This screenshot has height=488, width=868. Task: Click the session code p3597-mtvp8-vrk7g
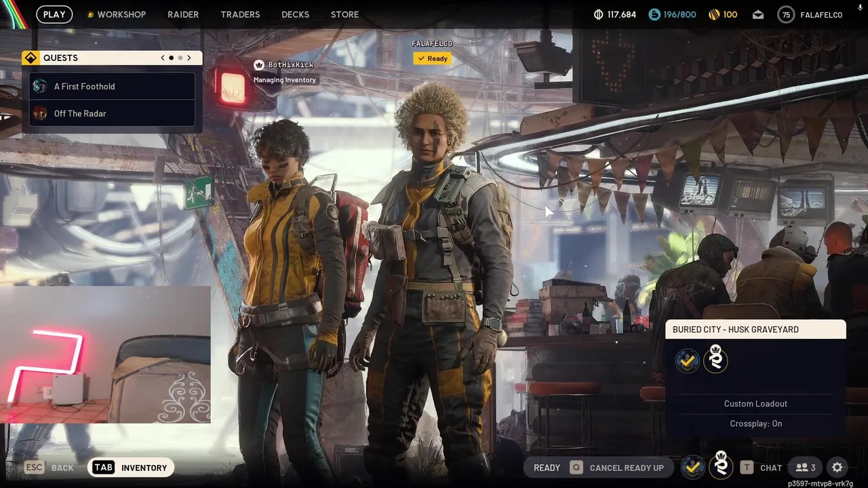click(821, 483)
